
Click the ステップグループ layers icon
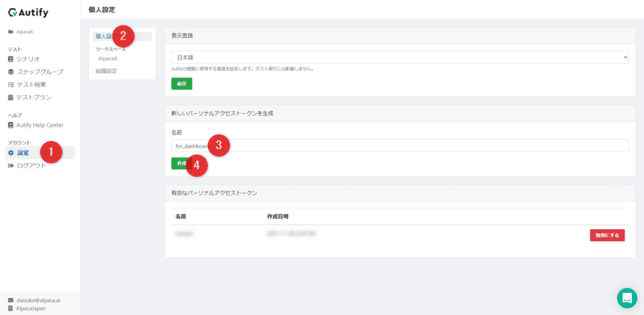point(11,72)
